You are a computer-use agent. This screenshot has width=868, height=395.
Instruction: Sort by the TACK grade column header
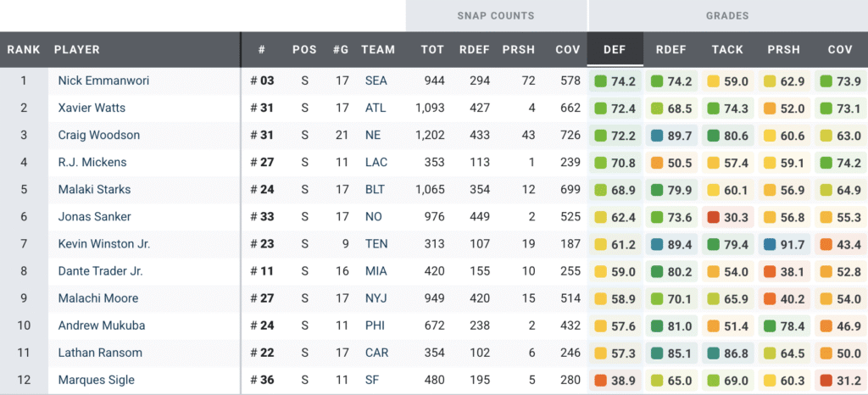point(727,49)
